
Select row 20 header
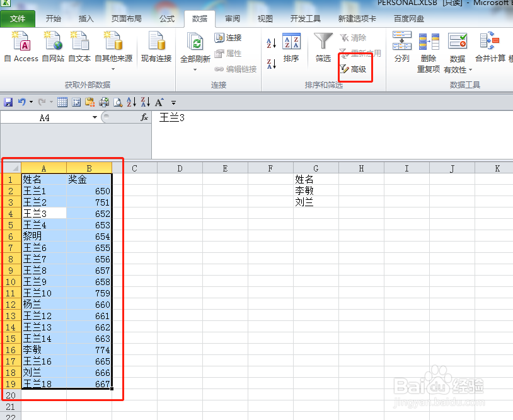[x=11, y=395]
